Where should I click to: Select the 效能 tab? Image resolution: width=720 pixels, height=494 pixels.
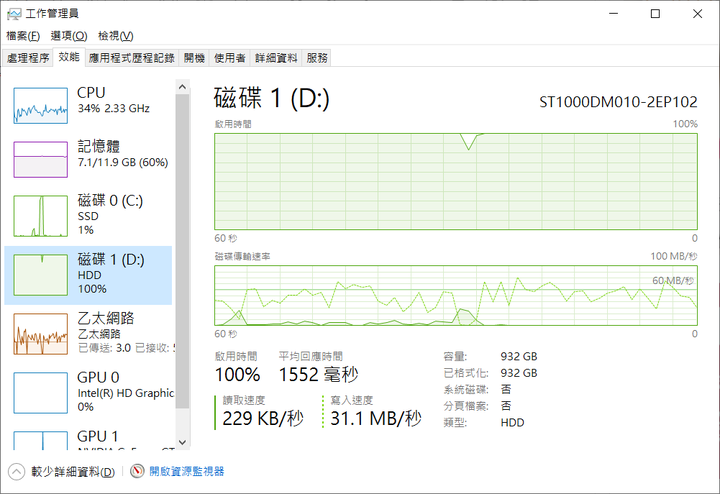(69, 57)
